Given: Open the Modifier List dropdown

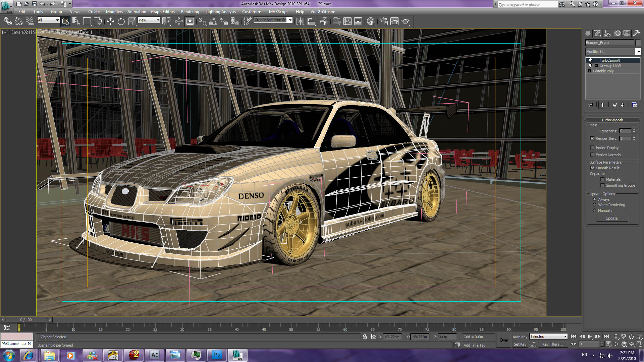Looking at the screenshot, I should coord(638,52).
